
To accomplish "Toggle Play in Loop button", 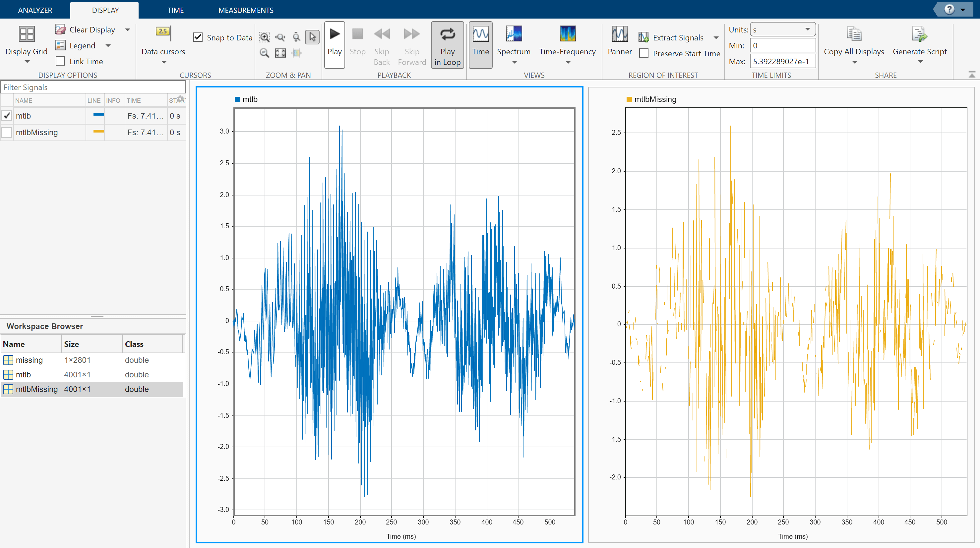I will [447, 45].
